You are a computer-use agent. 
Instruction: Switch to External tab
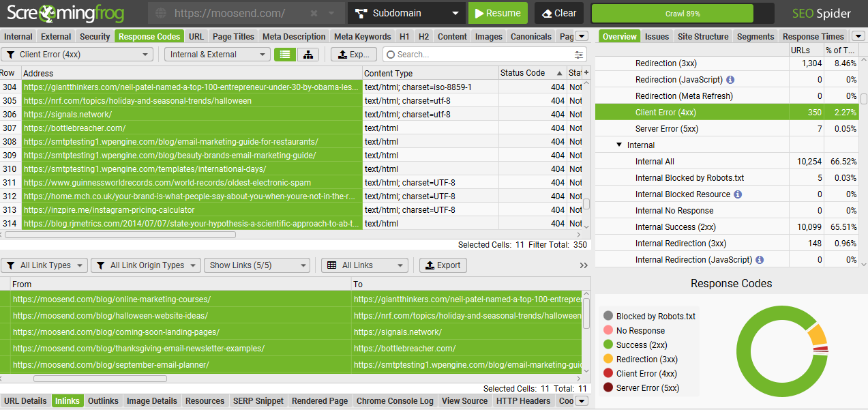coord(56,37)
